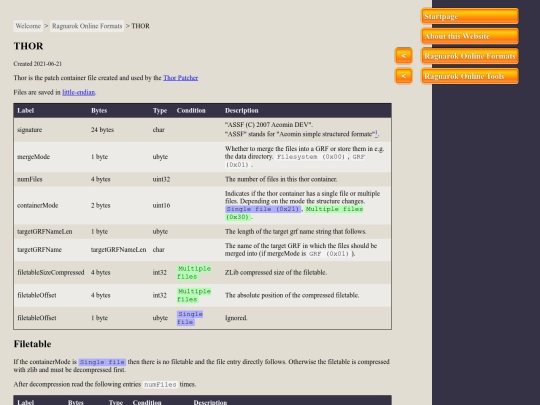This screenshot has width=540, height=405.
Task: Click the Welcome breadcrumb link
Action: pos(28,26)
